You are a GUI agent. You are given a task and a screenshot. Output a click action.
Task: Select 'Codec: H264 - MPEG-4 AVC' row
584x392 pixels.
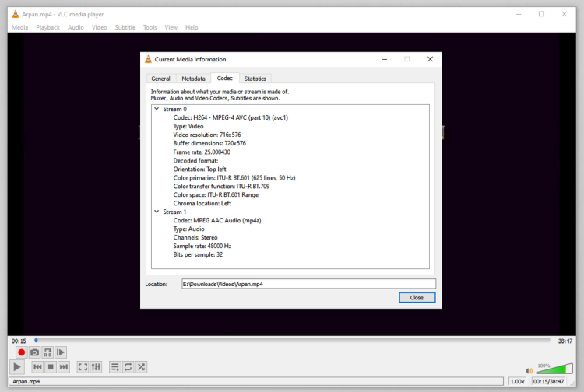[230, 117]
